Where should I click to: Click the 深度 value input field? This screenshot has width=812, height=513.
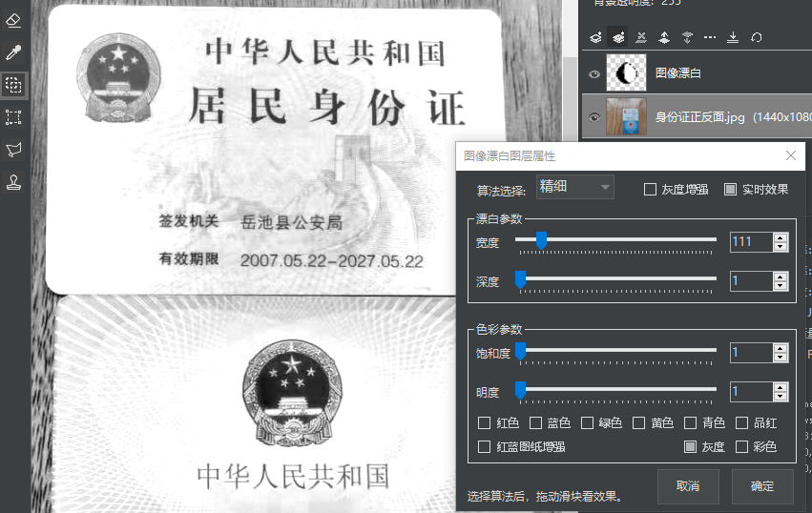pos(752,281)
